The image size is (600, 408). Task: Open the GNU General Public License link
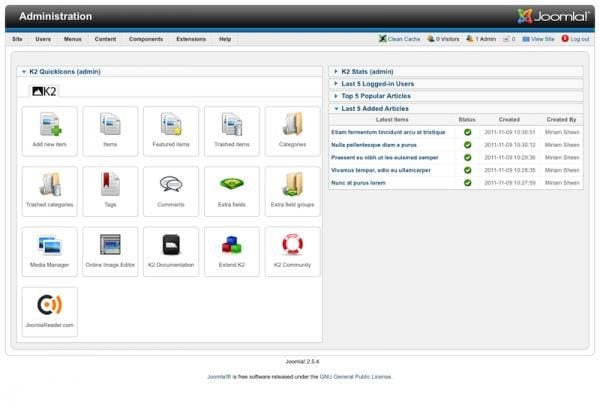coord(355,377)
